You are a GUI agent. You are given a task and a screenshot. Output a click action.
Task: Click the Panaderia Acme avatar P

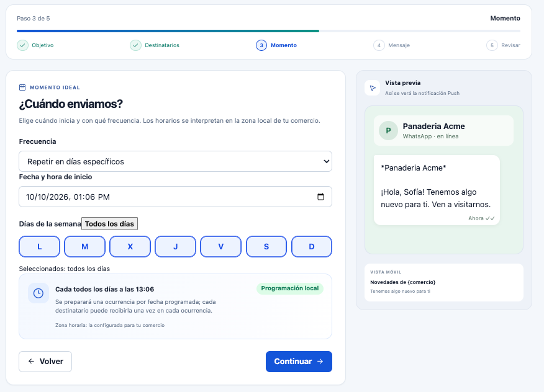388,131
